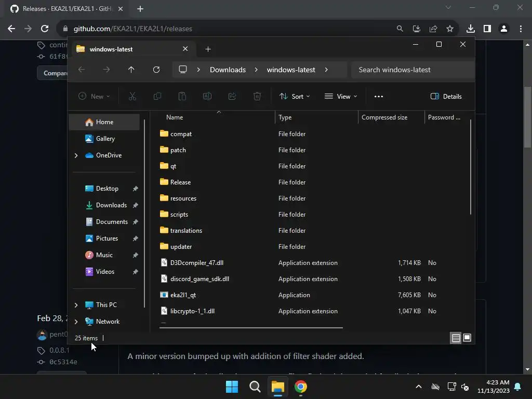Select the Release folder
532x399 pixels.
(x=180, y=182)
